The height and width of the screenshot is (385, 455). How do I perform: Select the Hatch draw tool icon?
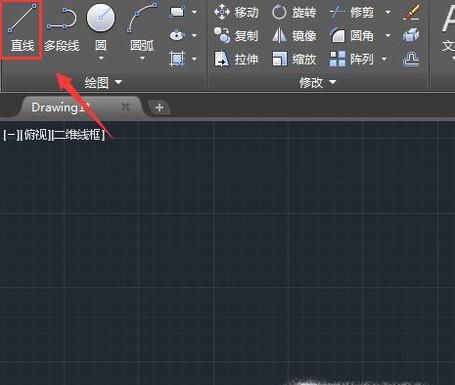pos(177,59)
